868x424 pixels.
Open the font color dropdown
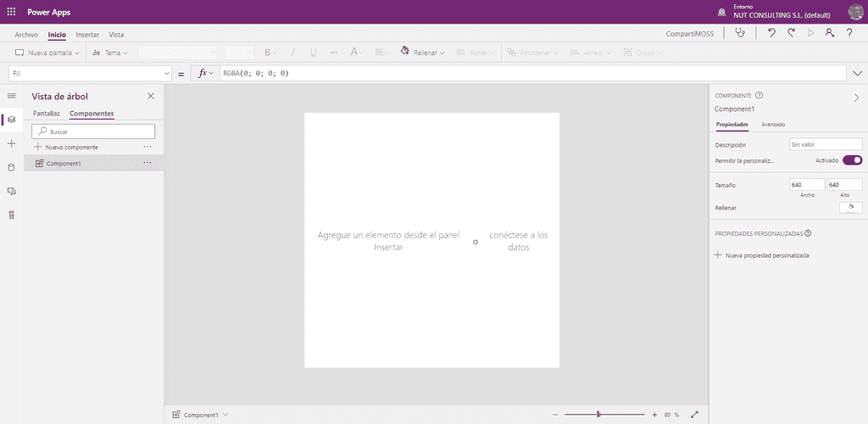click(357, 53)
